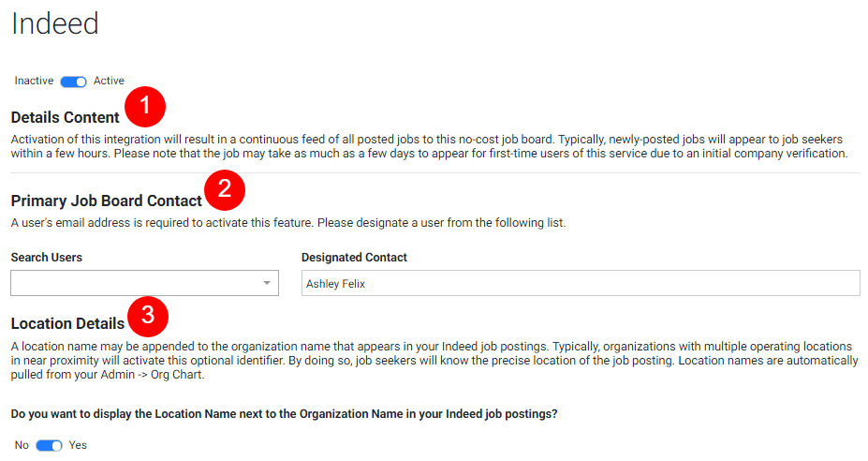Click the 'Yes' label beside location switch
The width and height of the screenshot is (868, 461).
click(x=78, y=445)
